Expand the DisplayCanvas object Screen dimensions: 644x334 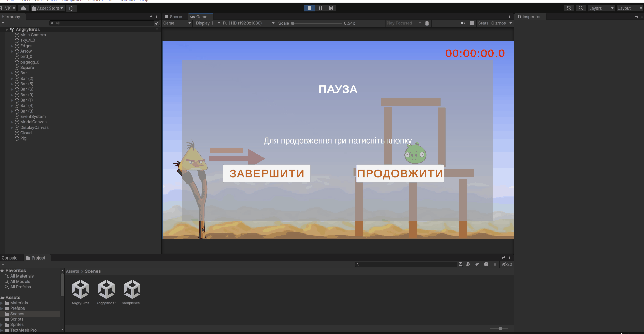(x=12, y=128)
